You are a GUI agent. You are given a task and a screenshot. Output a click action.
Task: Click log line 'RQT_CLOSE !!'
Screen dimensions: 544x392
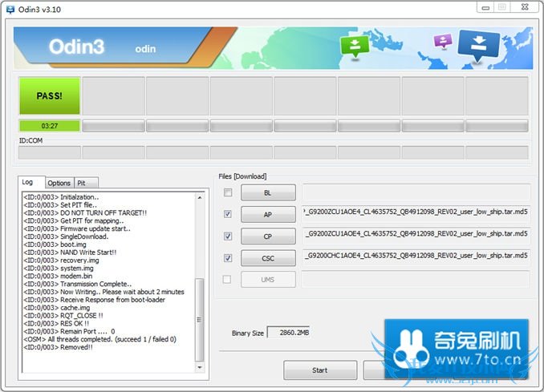click(63, 316)
